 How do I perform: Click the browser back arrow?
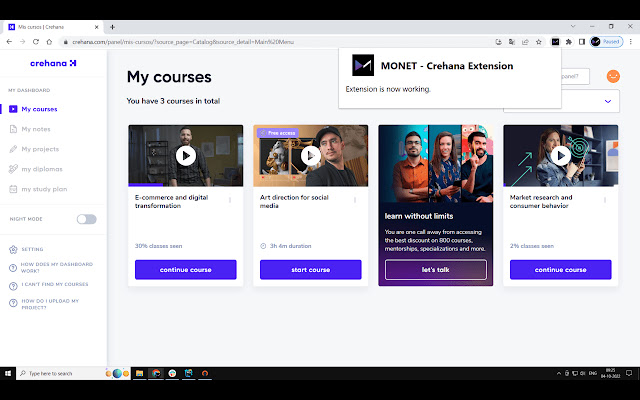(9, 42)
